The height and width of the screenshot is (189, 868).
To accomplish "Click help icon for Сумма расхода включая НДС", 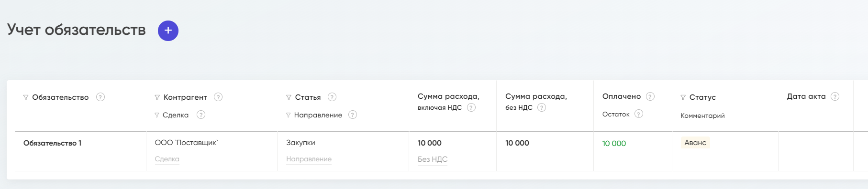I will (x=471, y=107).
